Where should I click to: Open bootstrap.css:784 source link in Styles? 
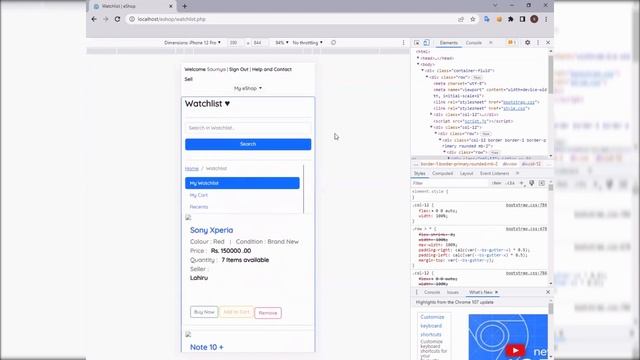pyautogui.click(x=526, y=205)
